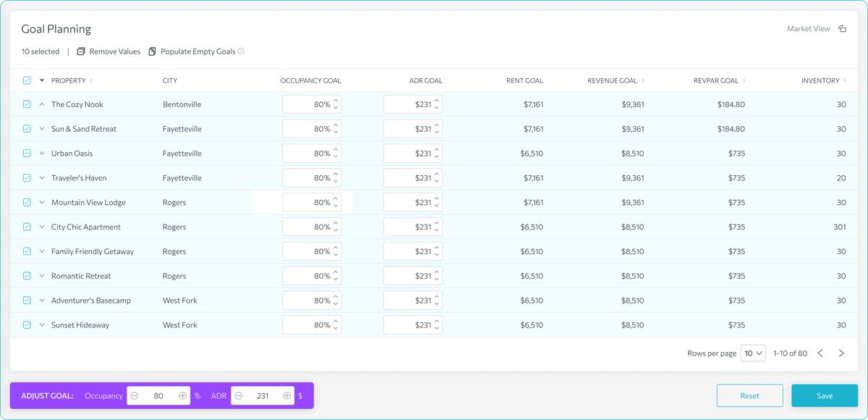This screenshot has height=420, width=868.
Task: Click the Populate Empty Goals icon
Action: click(x=152, y=51)
